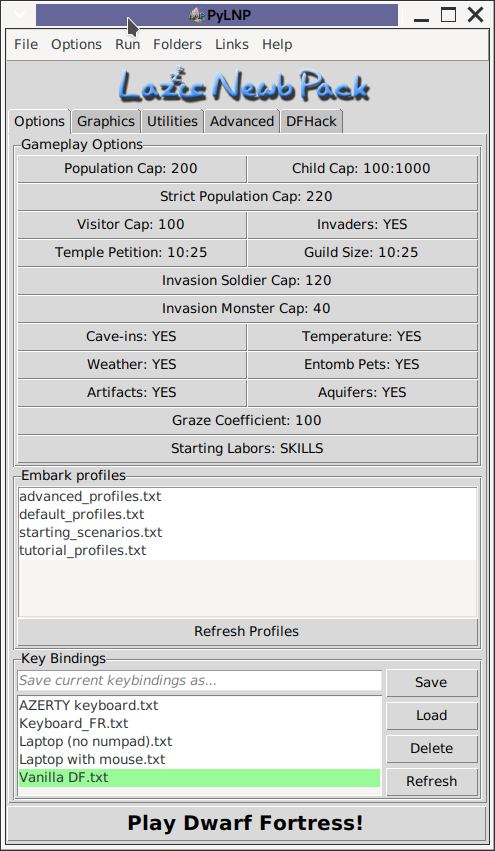The width and height of the screenshot is (495, 851).
Task: Minimize the PyLNP window
Action: click(x=421, y=20)
